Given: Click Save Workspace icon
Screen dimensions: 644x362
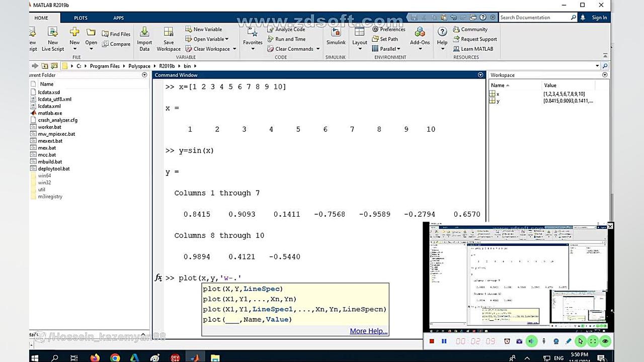Looking at the screenshot, I should [169, 39].
